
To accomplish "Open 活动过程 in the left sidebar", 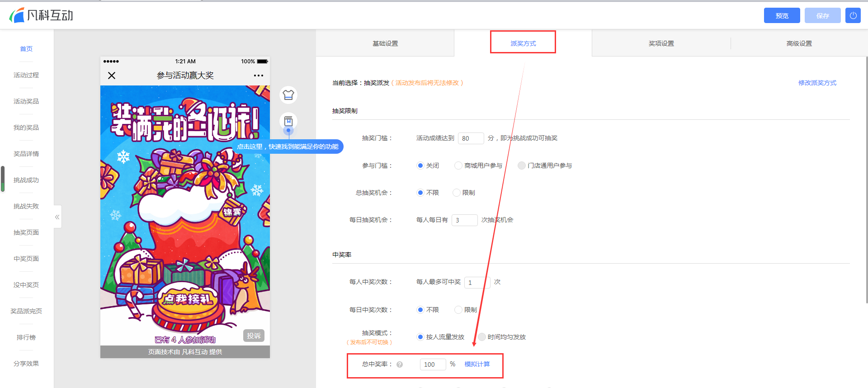I will pos(26,75).
